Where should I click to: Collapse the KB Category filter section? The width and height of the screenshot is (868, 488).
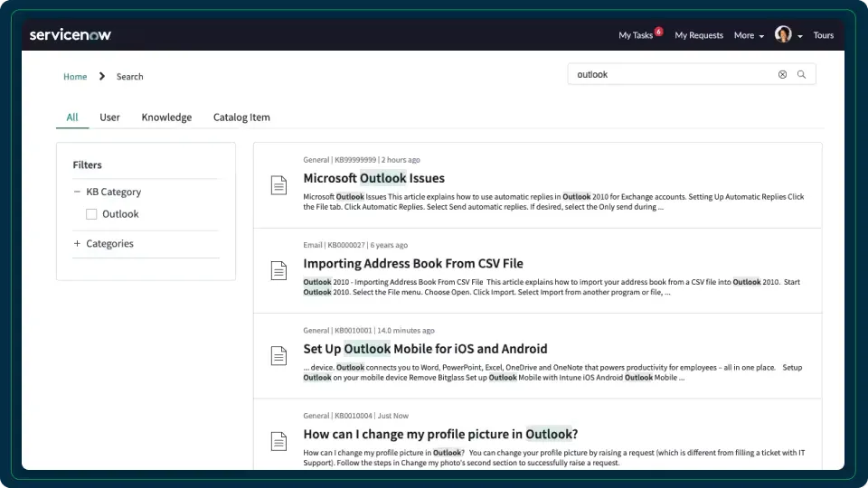(77, 192)
